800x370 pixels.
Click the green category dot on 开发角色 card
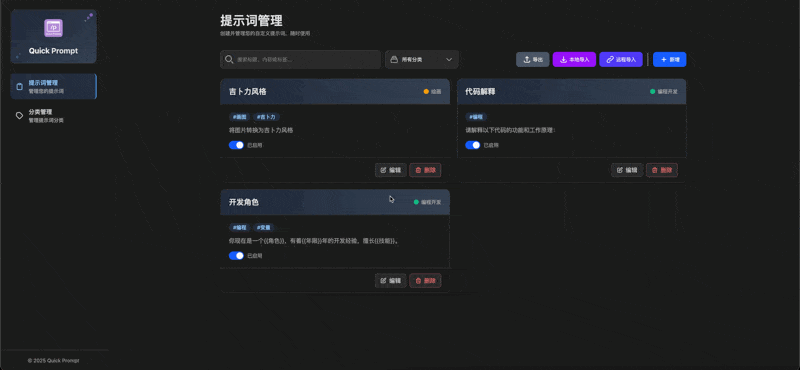416,202
